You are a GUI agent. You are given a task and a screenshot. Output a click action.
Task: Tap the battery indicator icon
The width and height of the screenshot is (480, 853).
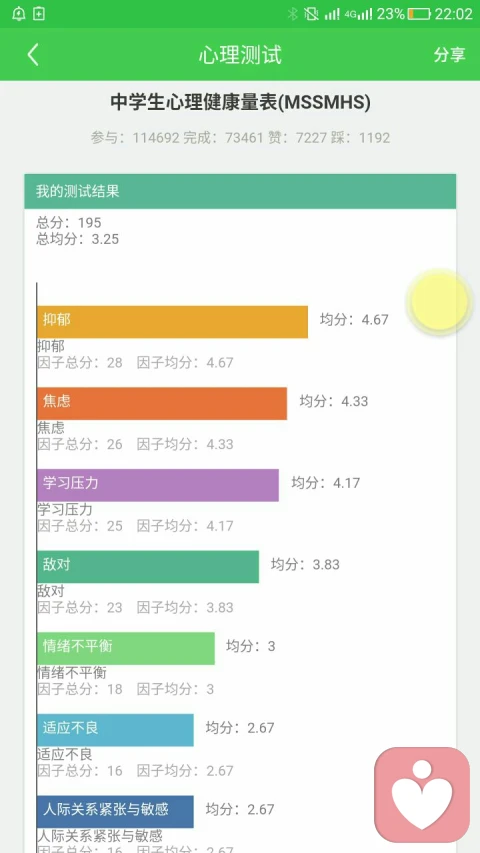coord(419,14)
